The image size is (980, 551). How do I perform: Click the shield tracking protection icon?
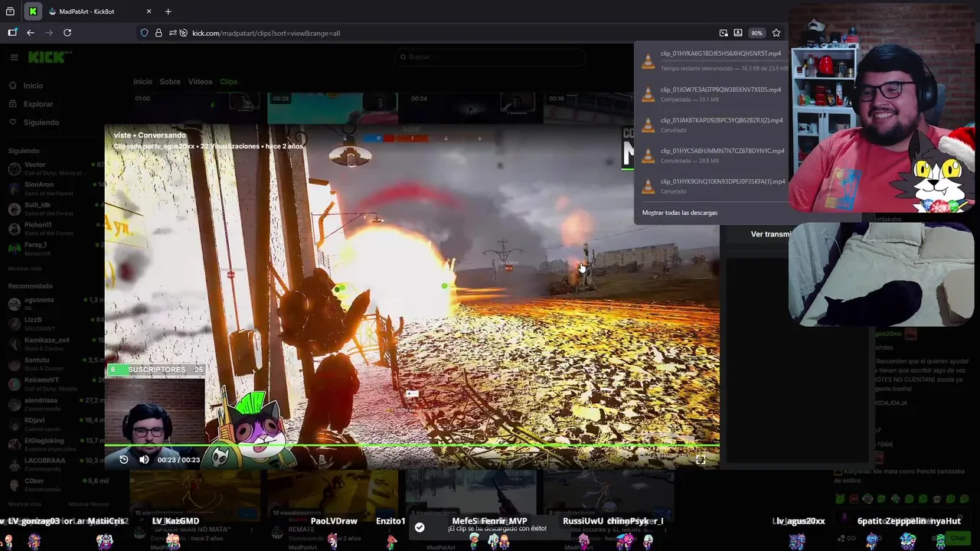click(144, 33)
